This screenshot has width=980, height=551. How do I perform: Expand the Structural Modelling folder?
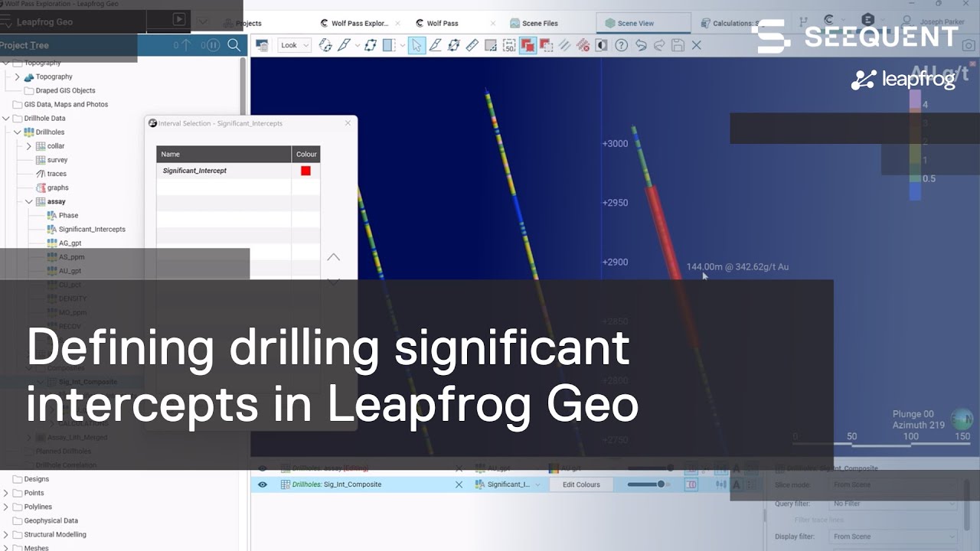(6, 535)
